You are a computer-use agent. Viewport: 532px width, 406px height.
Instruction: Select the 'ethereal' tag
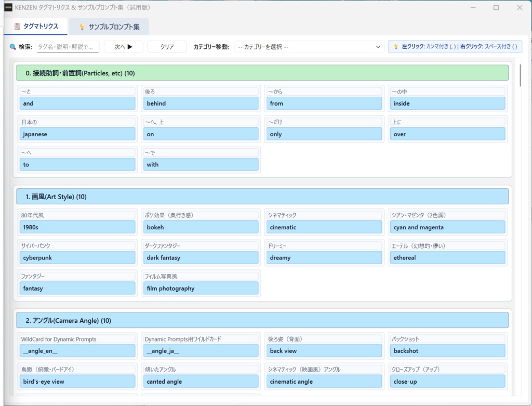pyautogui.click(x=447, y=258)
